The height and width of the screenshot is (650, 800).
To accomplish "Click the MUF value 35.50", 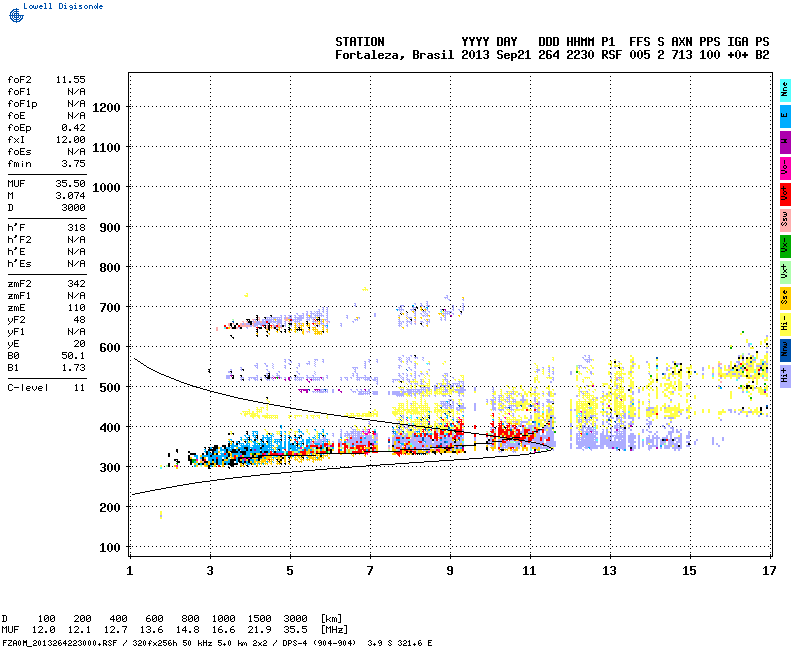I will click(70, 184).
